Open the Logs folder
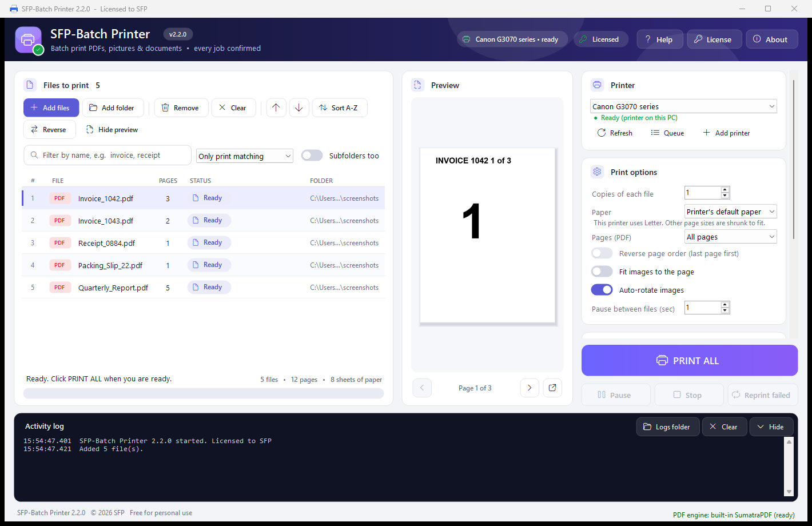The height and width of the screenshot is (526, 812). 667,427
